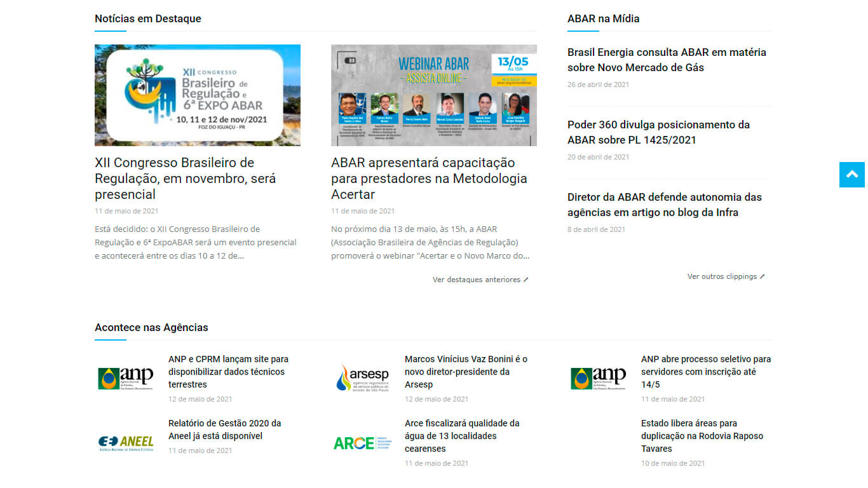This screenshot has height=488, width=868.
Task: Open Poder 360 PL 1425/2021 article
Action: click(x=658, y=132)
